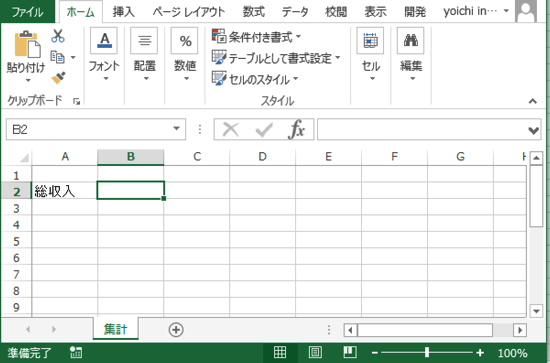
Task: Switch to the データ tab
Action: point(295,12)
